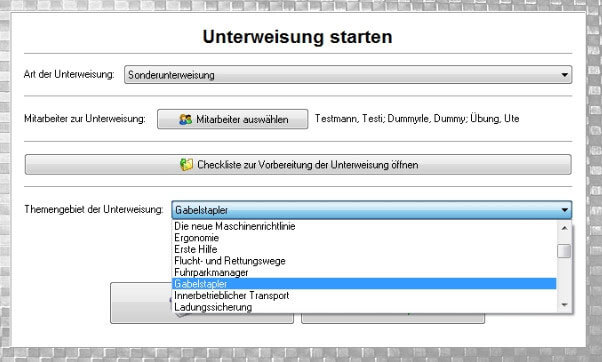Click the Art der Unterweisung label

tap(69, 74)
